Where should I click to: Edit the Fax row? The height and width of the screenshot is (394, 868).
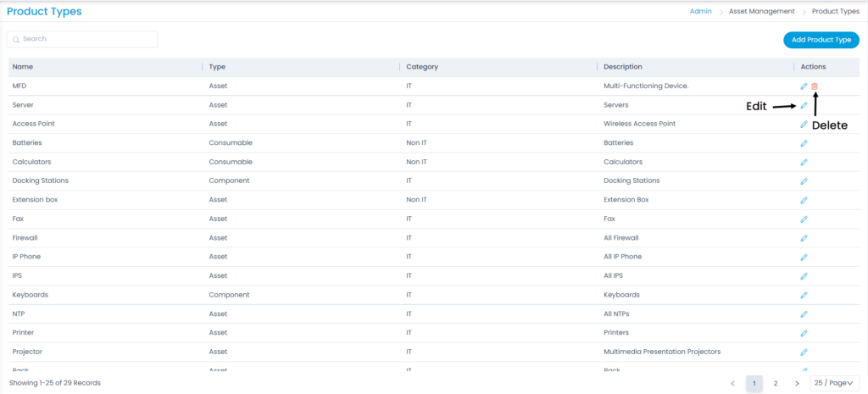pos(804,219)
